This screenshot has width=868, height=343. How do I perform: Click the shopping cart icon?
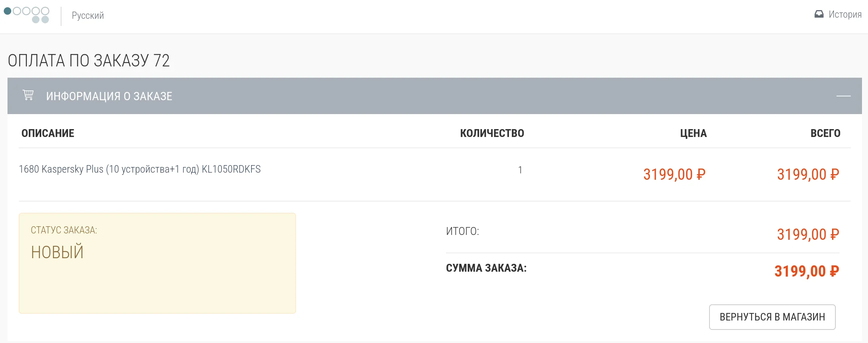pos(28,95)
